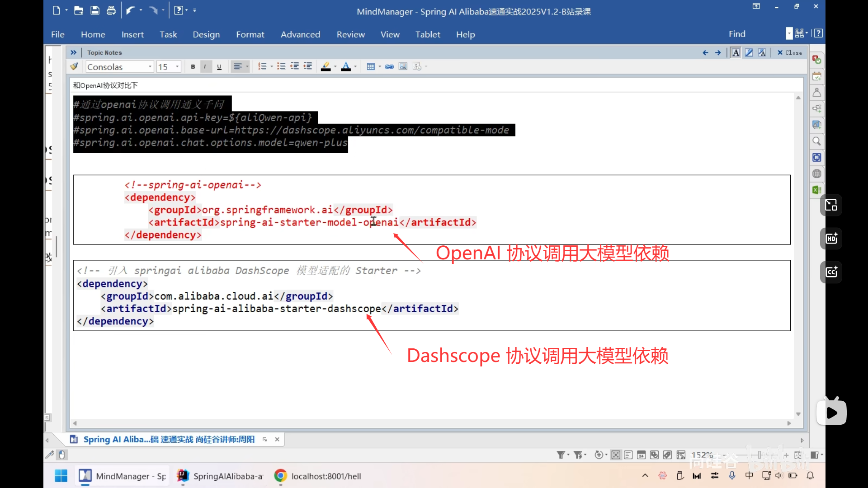Viewport: 868px width, 488px height.
Task: Expand the text alignment dropdown arrow
Action: pyautogui.click(x=247, y=67)
